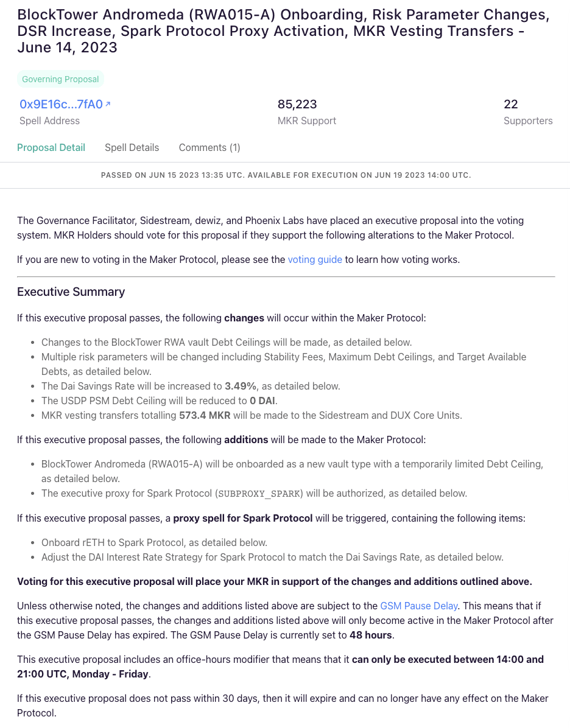Image resolution: width=570 pixels, height=728 pixels.
Task: Open the Comments (1) tab
Action: (x=209, y=147)
